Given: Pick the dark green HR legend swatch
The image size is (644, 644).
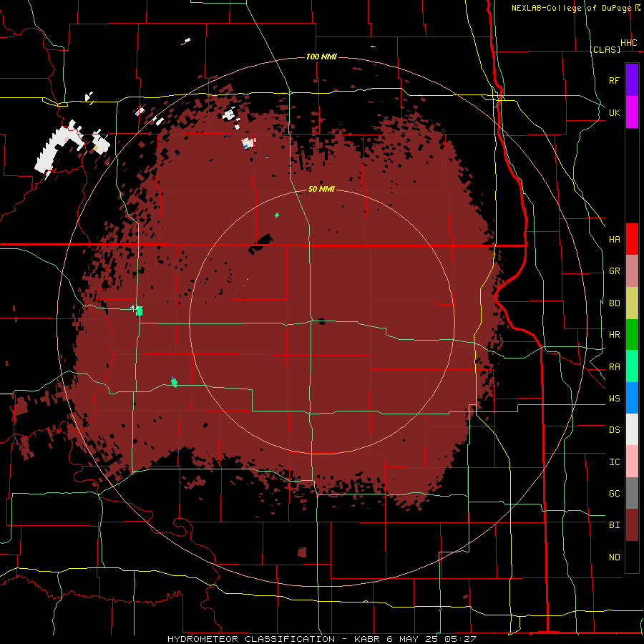Looking at the screenshot, I should click(632, 335).
